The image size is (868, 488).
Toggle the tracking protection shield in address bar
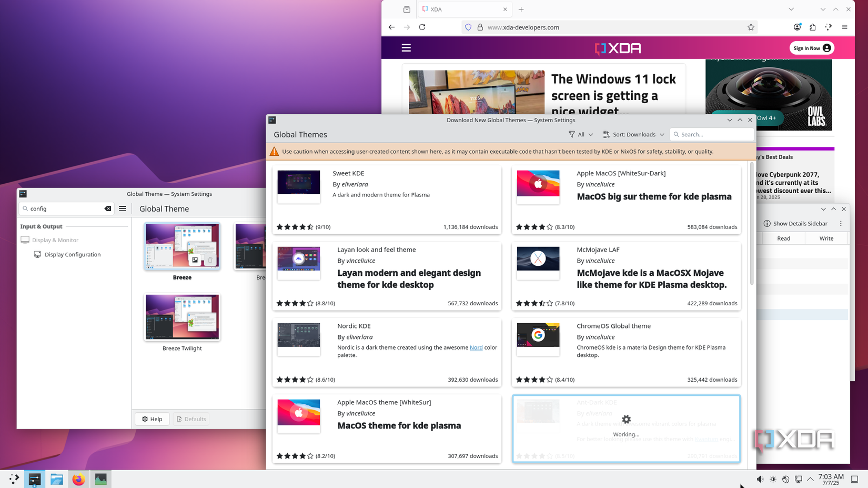pyautogui.click(x=468, y=27)
